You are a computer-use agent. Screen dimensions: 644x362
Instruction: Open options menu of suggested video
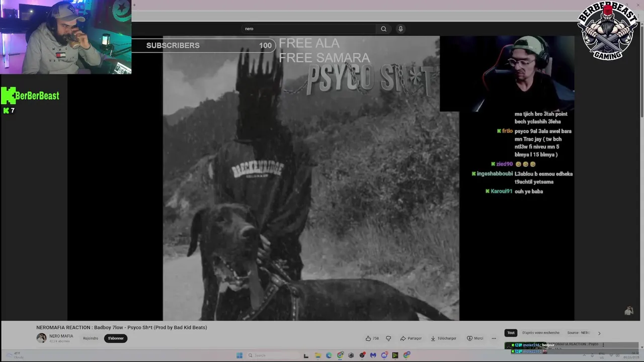[x=603, y=345]
